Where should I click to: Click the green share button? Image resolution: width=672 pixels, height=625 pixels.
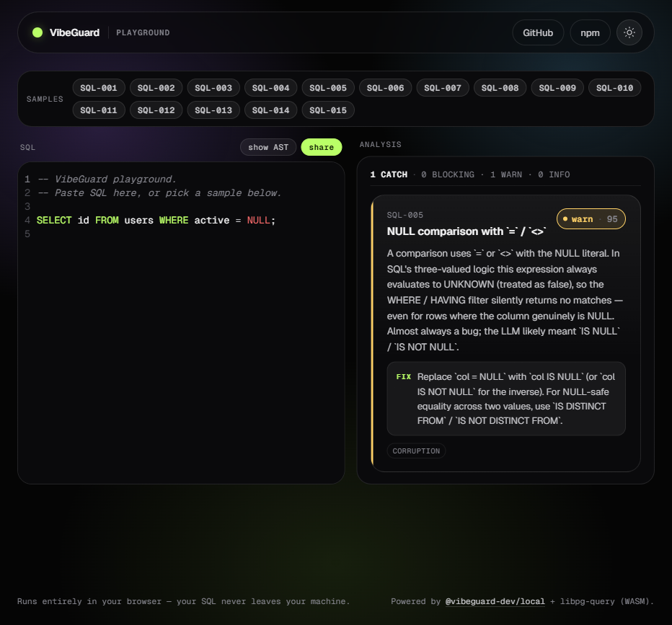point(322,147)
